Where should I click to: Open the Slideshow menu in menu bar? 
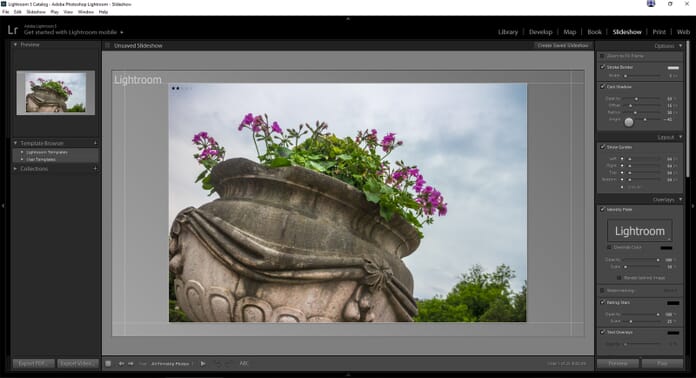pos(36,12)
